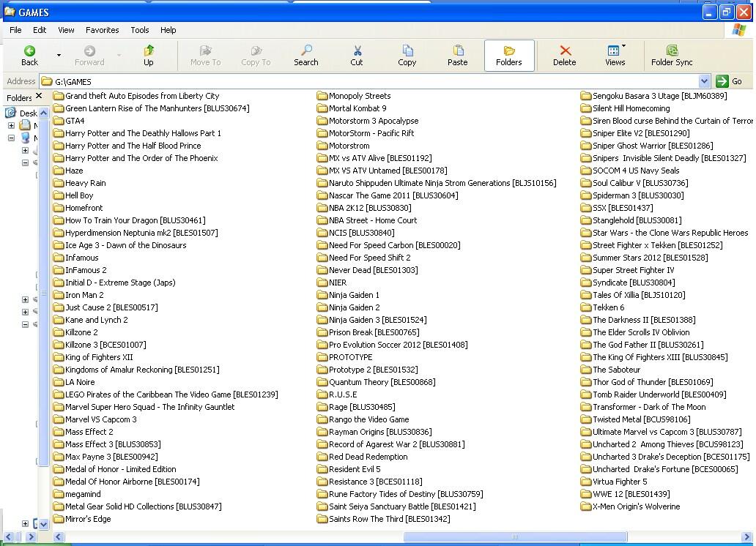
Task: Toggle the Folders pane button
Action: [509, 56]
